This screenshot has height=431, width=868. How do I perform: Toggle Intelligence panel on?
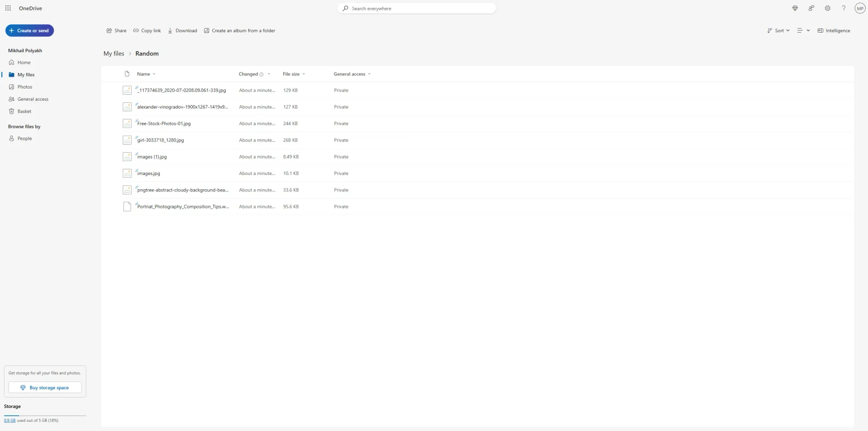click(833, 30)
